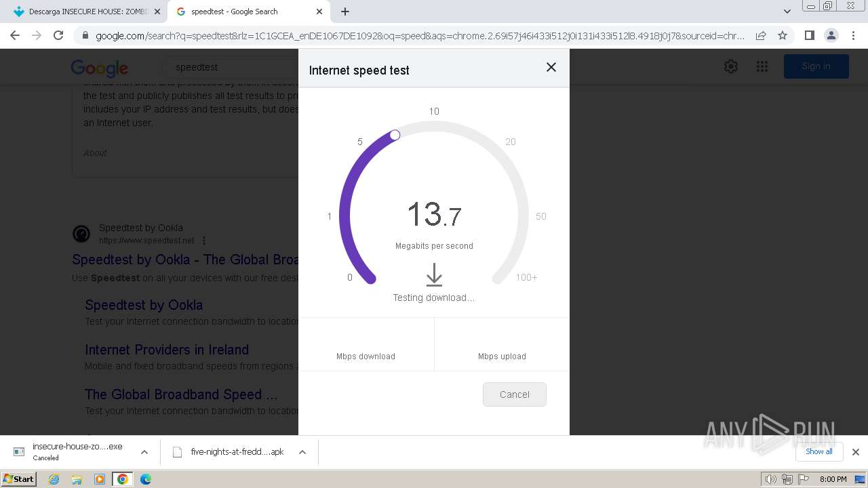Click the download arrow icon in speed test
The width and height of the screenshot is (868, 488).
click(x=434, y=275)
